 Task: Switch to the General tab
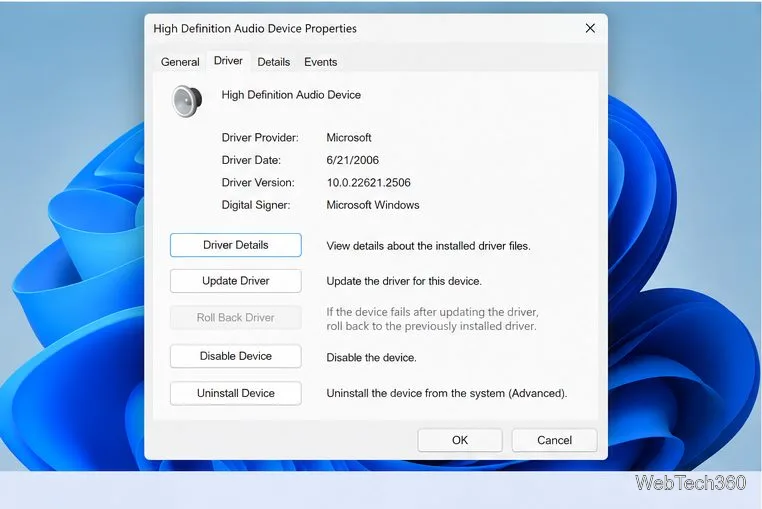pos(180,62)
